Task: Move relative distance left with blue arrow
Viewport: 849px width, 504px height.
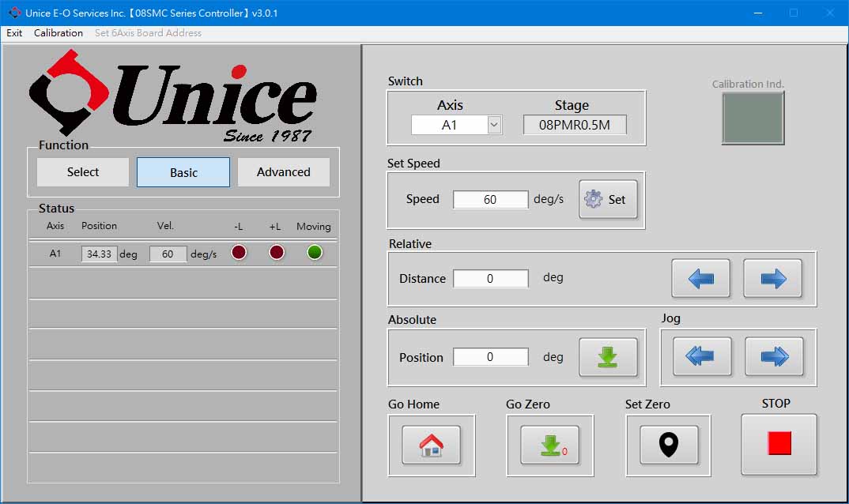Action: tap(700, 278)
